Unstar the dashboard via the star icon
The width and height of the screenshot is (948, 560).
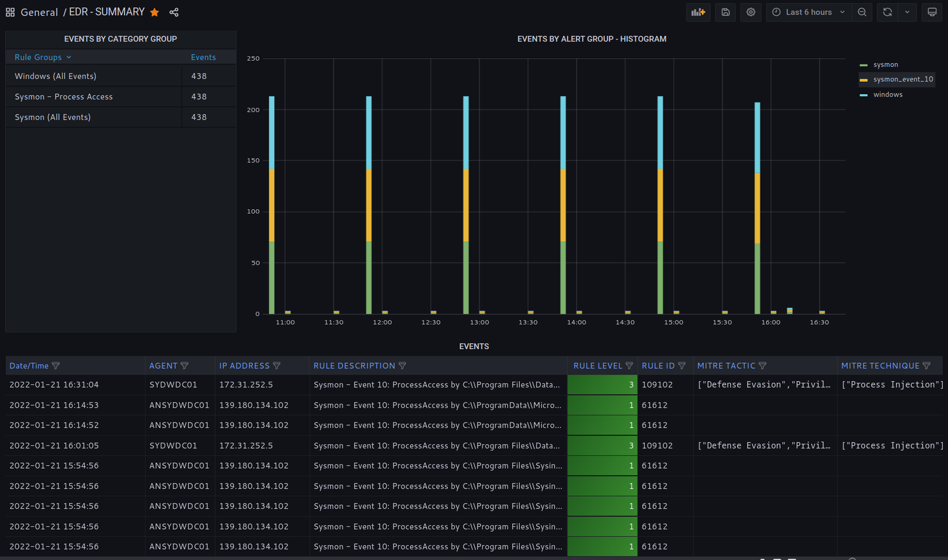pyautogui.click(x=155, y=12)
